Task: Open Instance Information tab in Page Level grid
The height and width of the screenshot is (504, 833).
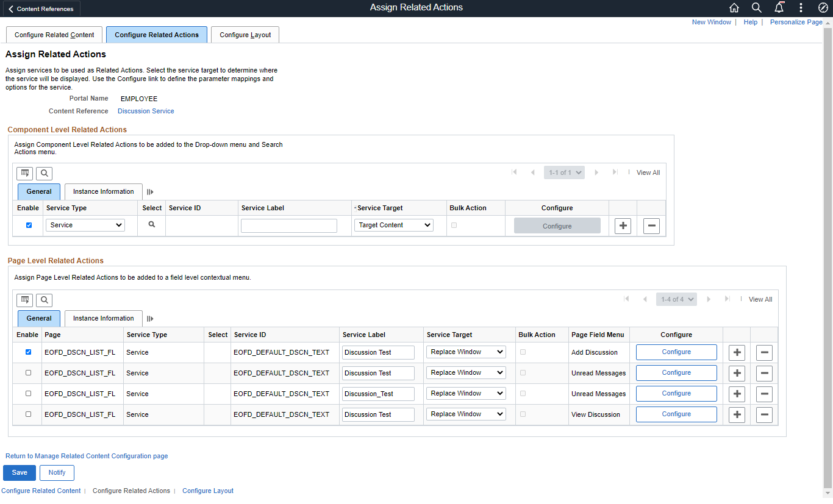Action: tap(104, 318)
